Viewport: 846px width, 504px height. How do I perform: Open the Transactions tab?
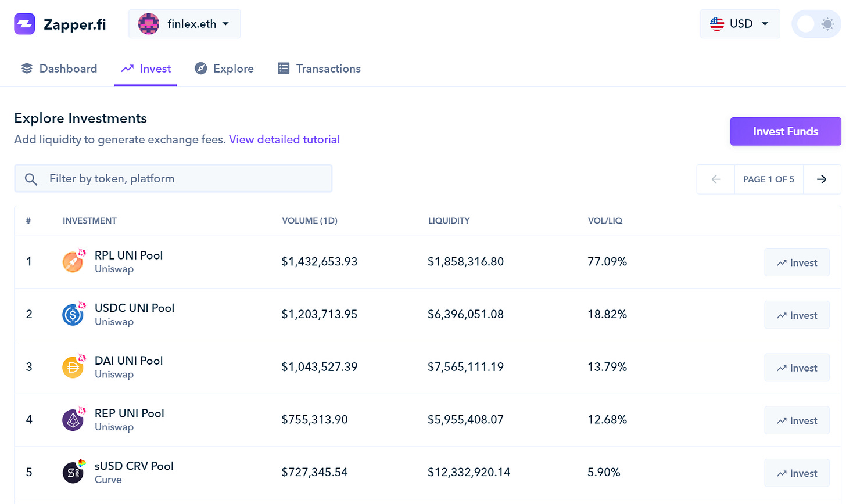pos(319,69)
